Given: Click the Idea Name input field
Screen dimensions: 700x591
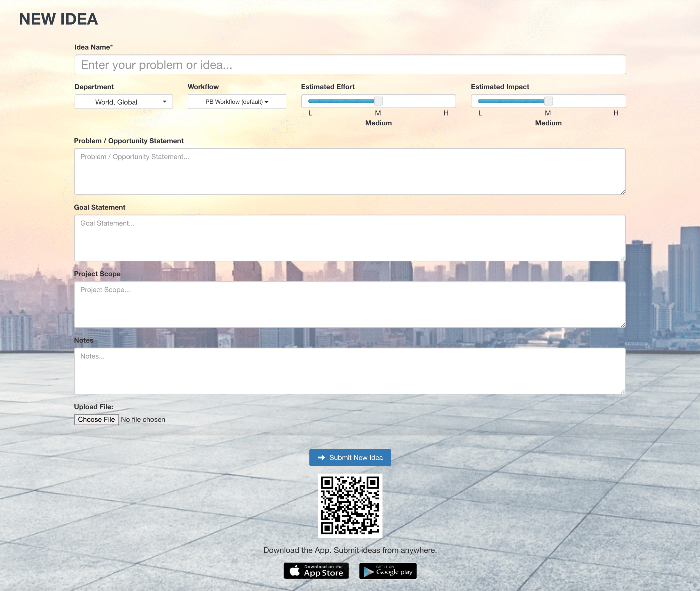Looking at the screenshot, I should [350, 65].
